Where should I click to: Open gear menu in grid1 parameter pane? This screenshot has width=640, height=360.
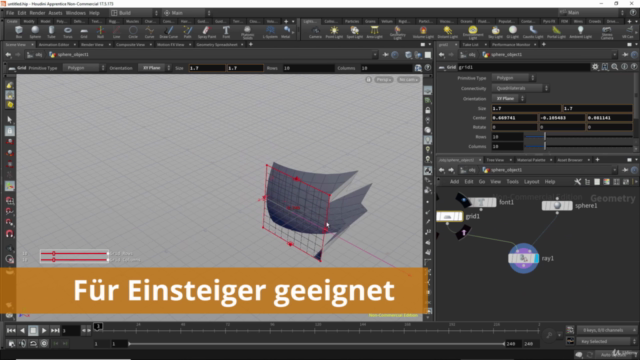(x=595, y=67)
